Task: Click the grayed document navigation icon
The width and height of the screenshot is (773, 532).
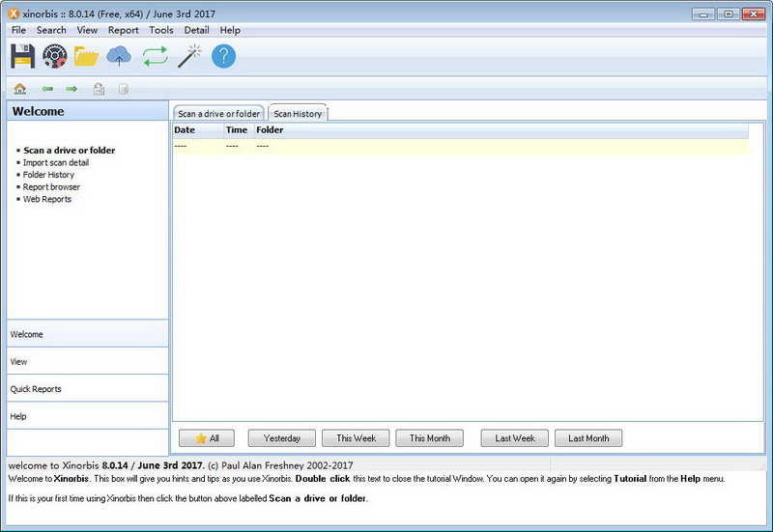Action: click(x=124, y=89)
